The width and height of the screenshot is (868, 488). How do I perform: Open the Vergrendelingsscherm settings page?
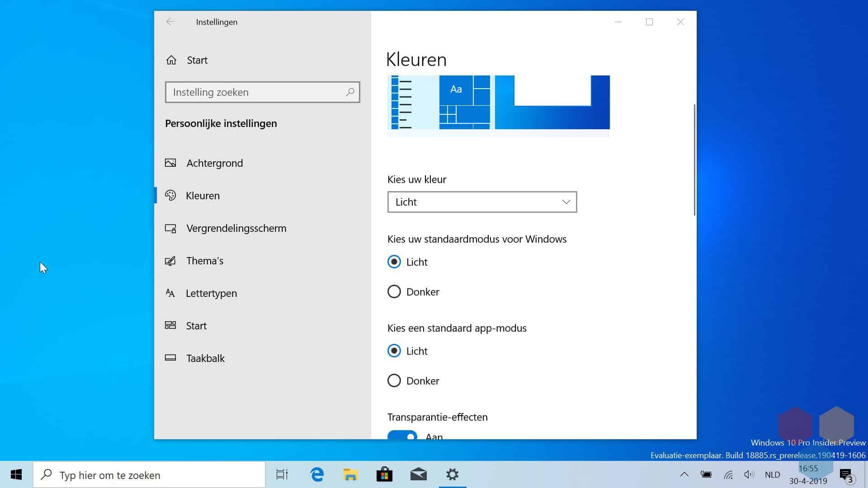(262, 228)
